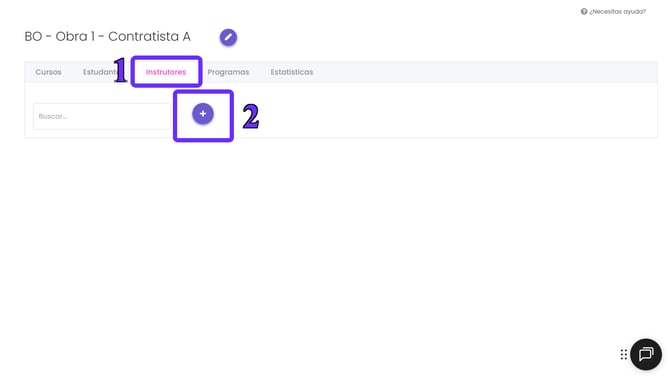This screenshot has width=670, height=378.
Task: Click empty tab bar area right of Estatísticas
Action: click(483, 72)
